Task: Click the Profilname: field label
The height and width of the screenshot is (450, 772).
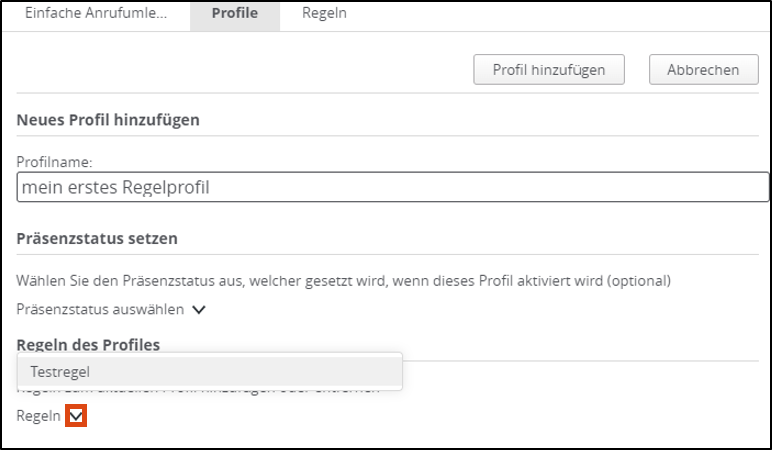Action: tap(55, 160)
